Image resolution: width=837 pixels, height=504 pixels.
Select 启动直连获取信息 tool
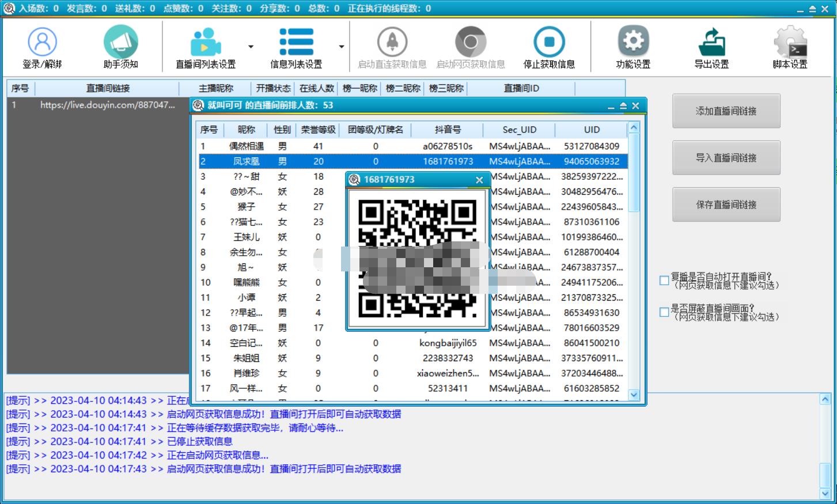click(392, 46)
